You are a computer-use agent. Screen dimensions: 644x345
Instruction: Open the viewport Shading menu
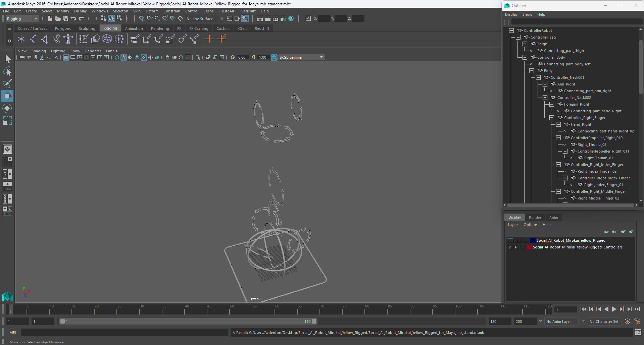(x=39, y=51)
